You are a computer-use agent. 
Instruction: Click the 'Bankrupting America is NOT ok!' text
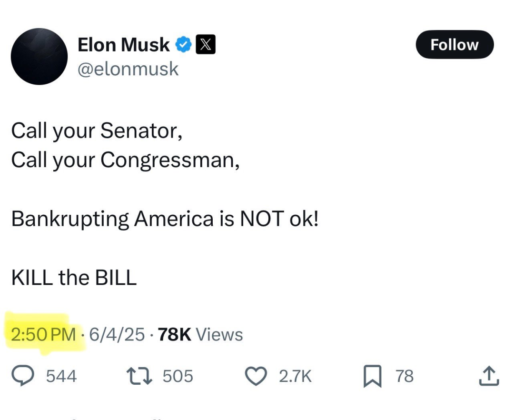pyautogui.click(x=164, y=219)
